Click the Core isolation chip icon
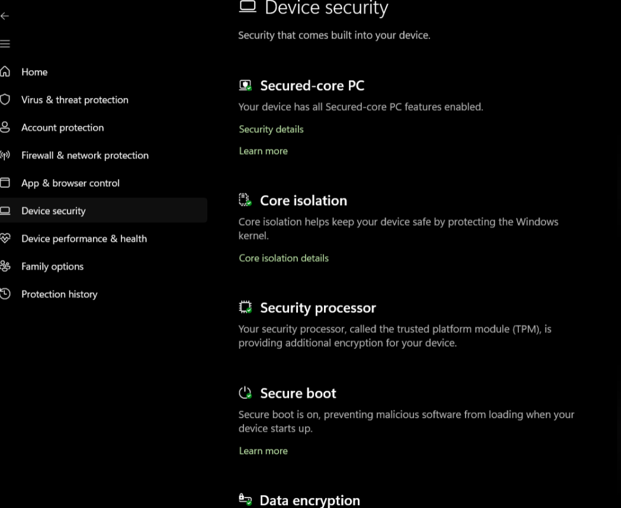This screenshot has width=621, height=508. [245, 200]
